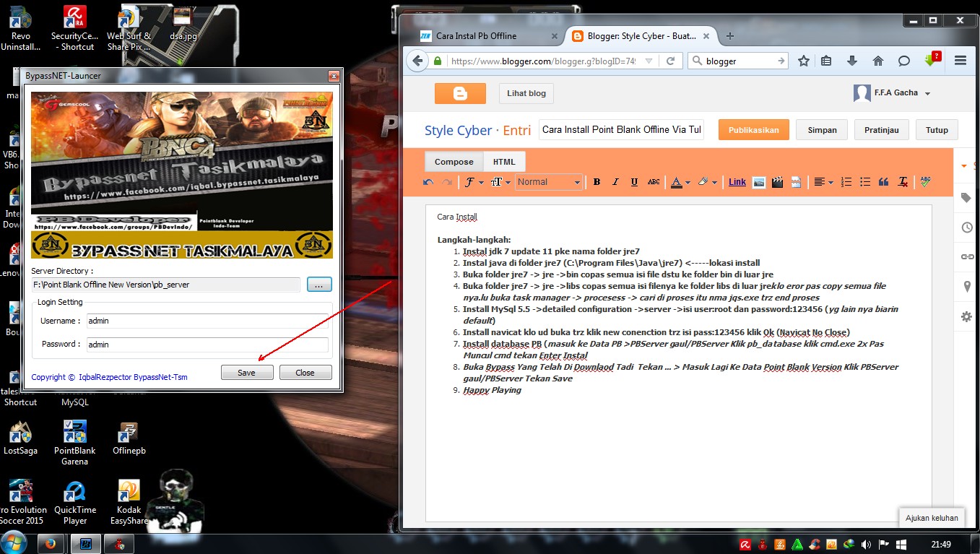Run the spell check tool
The image size is (980, 554).
click(926, 182)
